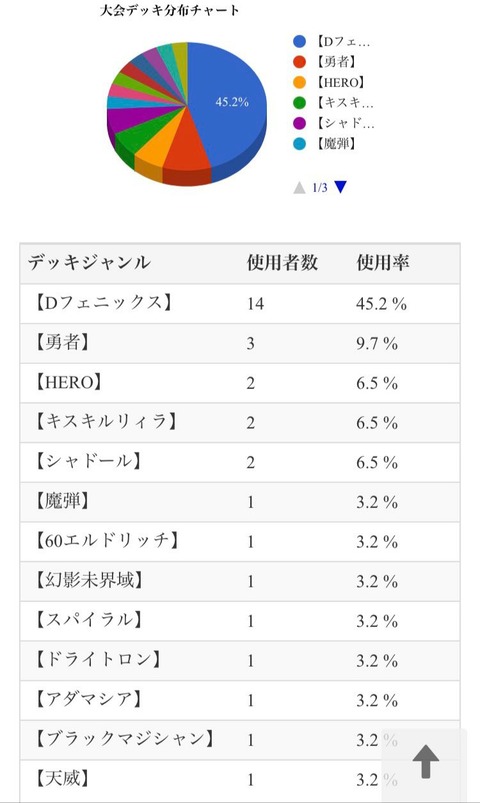The width and height of the screenshot is (480, 803).
Task: Click the red 勇者 legend dot
Action: pos(300,62)
